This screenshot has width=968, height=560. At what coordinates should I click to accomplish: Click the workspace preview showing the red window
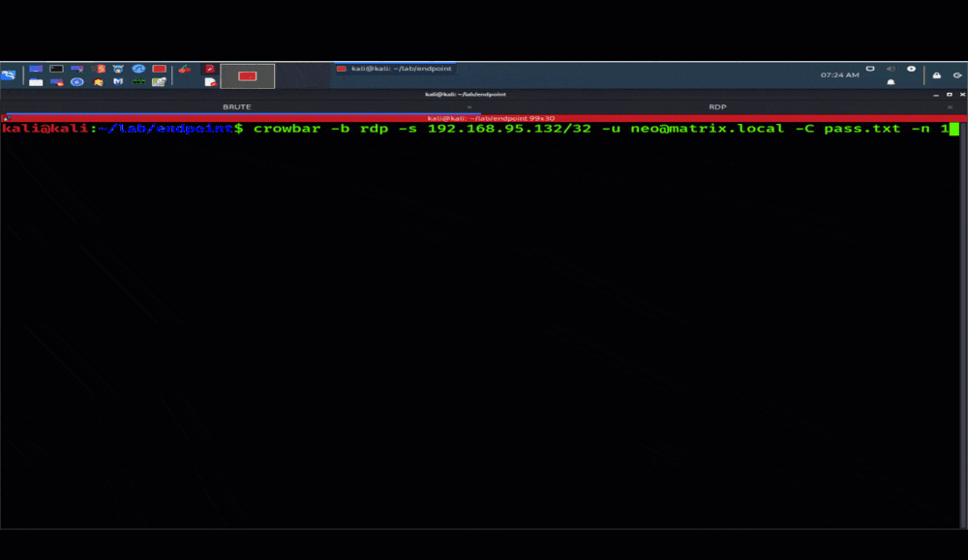[x=246, y=75]
